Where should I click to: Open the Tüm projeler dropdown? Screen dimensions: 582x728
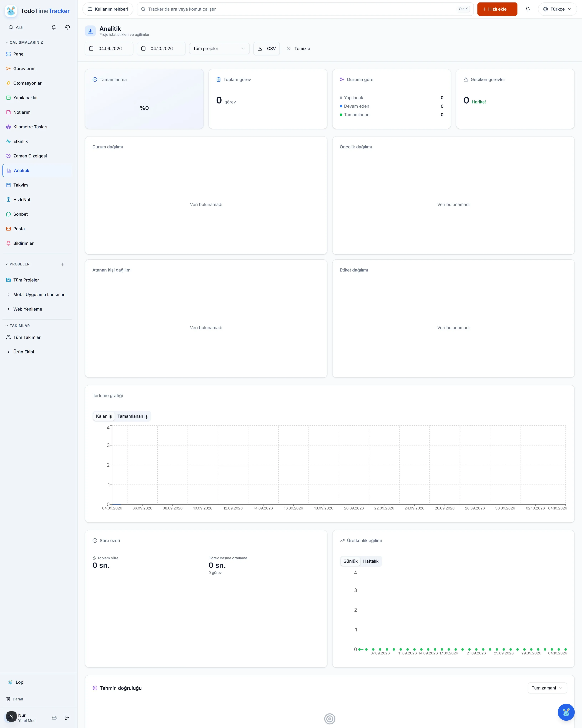(219, 49)
